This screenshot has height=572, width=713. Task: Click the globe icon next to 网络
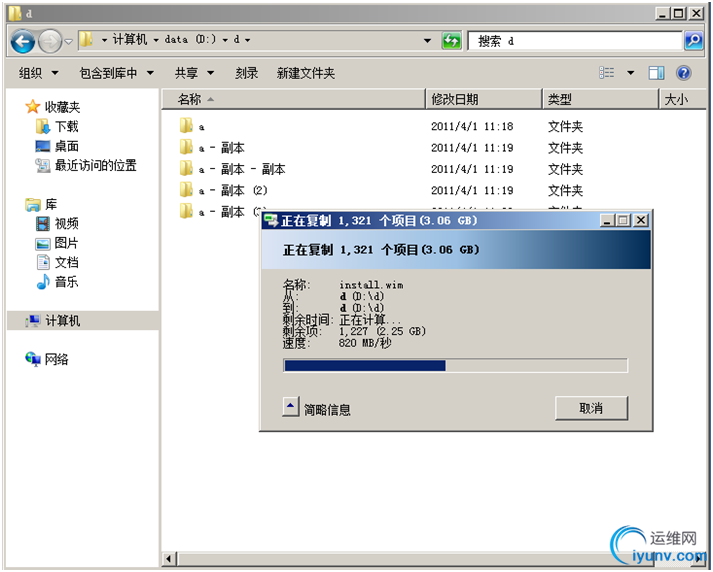(x=33, y=359)
